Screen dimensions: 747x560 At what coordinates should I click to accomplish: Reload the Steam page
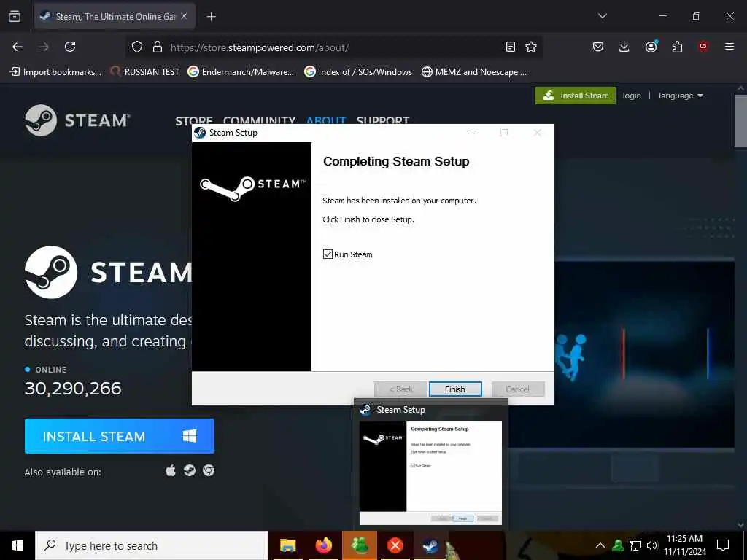[x=70, y=47]
